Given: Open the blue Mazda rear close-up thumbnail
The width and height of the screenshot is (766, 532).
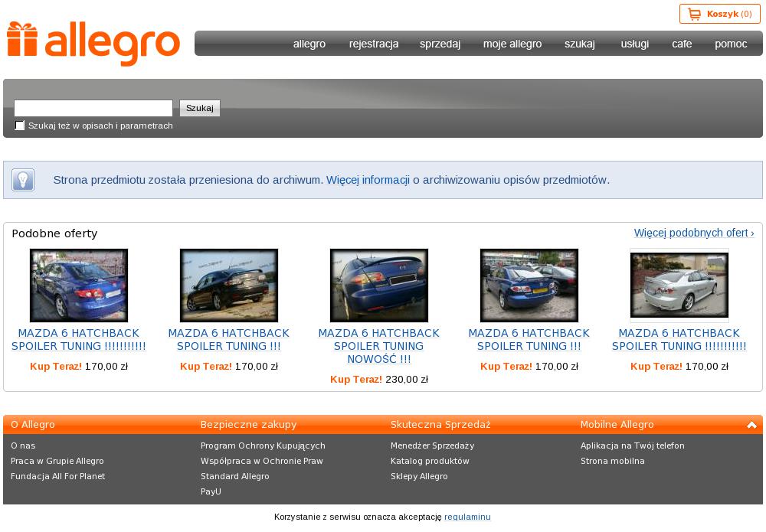Looking at the screenshot, I should [379, 286].
